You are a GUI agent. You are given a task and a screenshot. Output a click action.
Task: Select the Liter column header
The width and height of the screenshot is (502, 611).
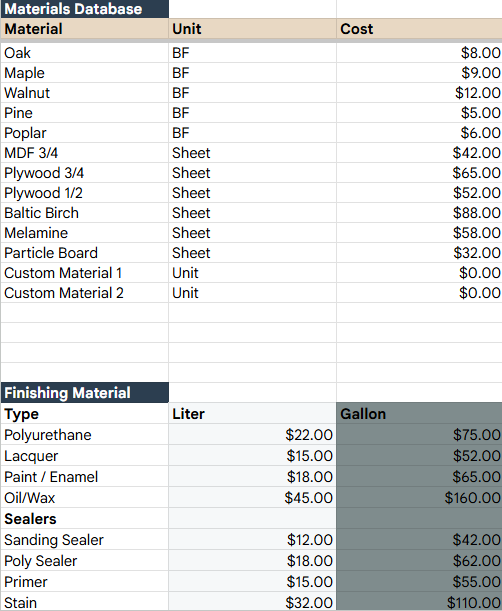253,413
